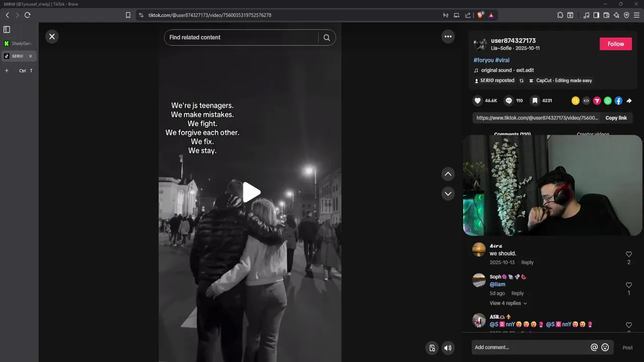Toggle Brave sidebar panel icon
Viewport: 644px width, 362px height.
(x=596, y=15)
